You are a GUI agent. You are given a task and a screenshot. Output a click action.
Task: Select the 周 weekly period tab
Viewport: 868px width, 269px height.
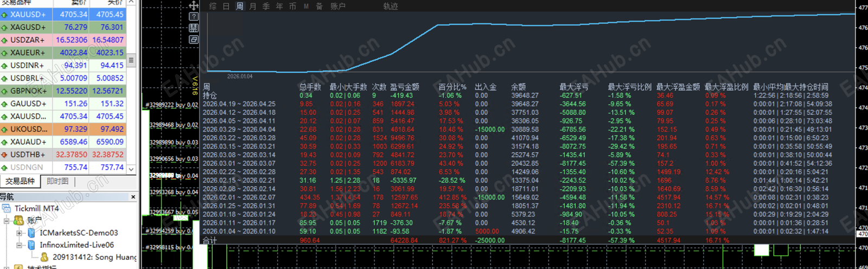click(240, 6)
